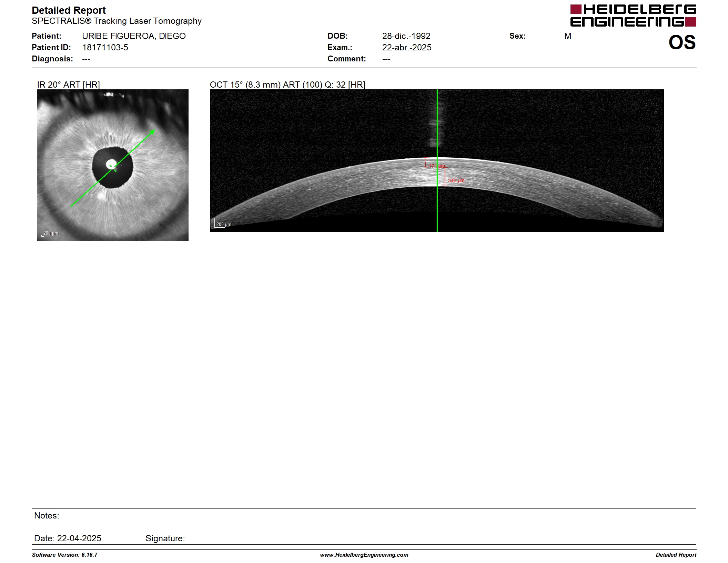
Task: Click the Heidelberg Engineering logo
Action: click(633, 16)
